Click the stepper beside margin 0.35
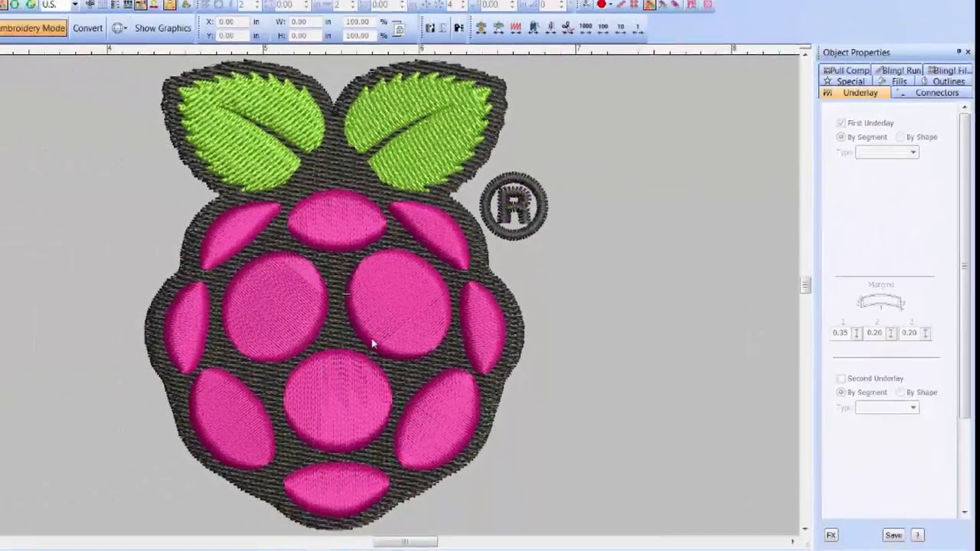980x551 pixels. pyautogui.click(x=857, y=333)
